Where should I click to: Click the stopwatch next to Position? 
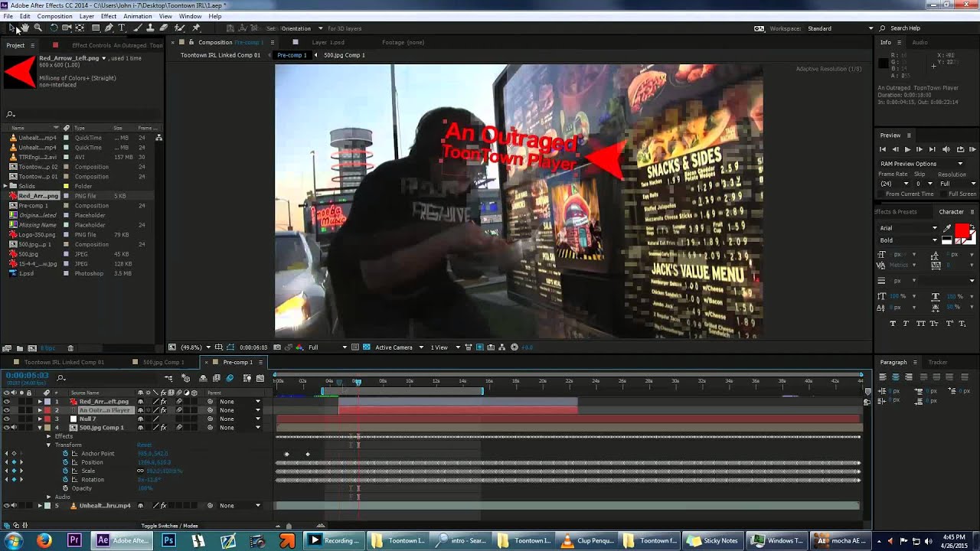click(66, 462)
